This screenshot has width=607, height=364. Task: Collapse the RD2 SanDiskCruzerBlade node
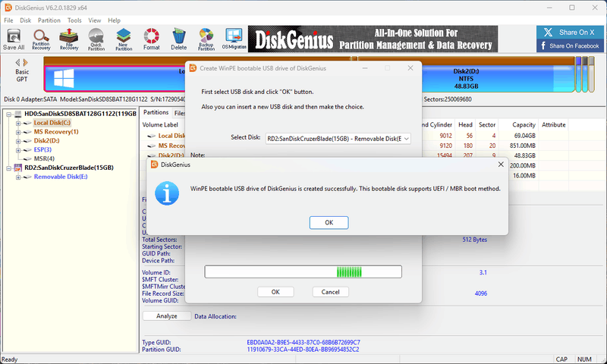pos(8,168)
